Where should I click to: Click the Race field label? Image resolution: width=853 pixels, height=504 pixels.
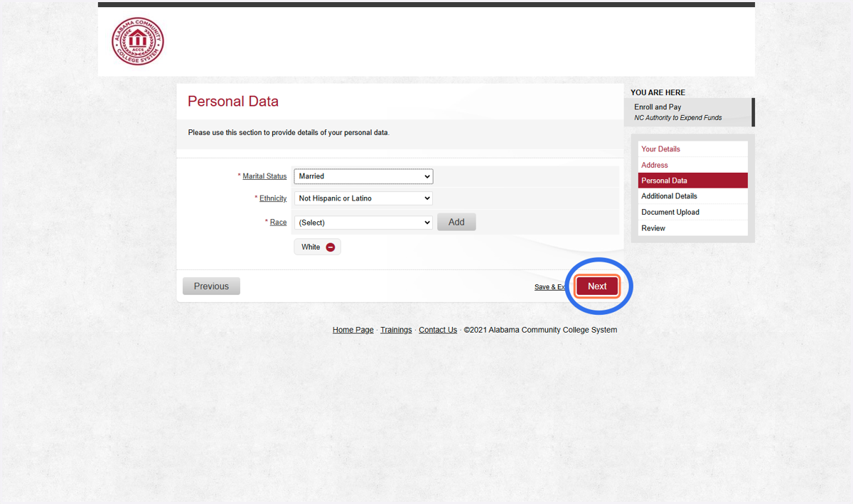[278, 222]
